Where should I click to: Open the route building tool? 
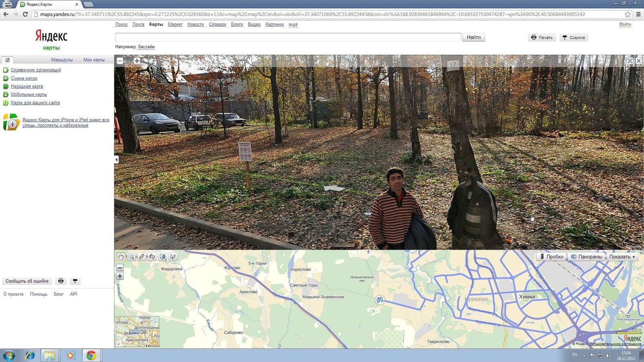pos(152,257)
